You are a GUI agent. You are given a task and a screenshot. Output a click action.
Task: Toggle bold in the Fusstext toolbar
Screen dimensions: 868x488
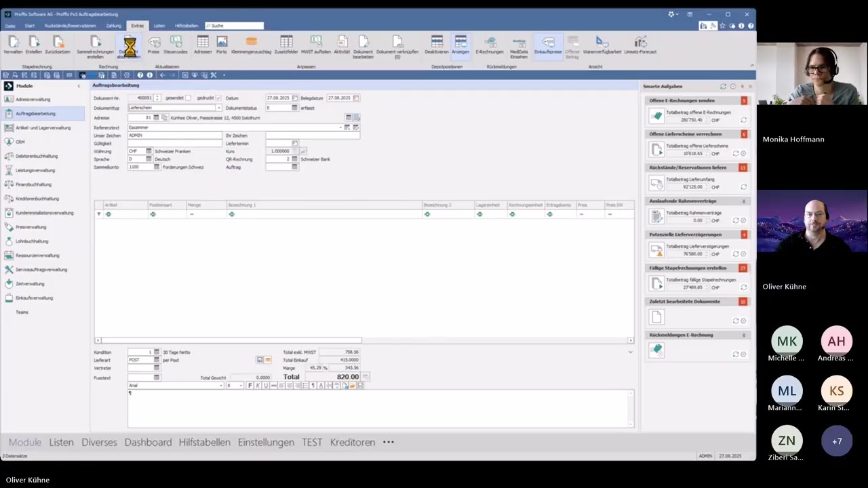250,386
